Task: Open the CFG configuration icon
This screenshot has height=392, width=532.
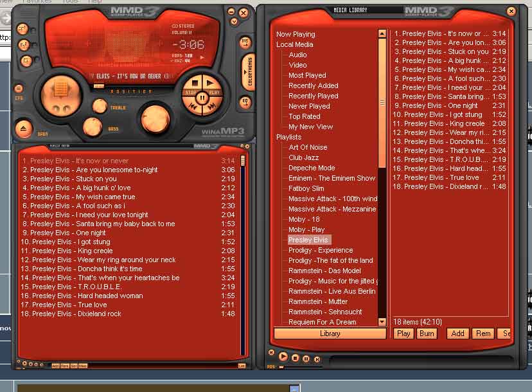Action: point(19,89)
